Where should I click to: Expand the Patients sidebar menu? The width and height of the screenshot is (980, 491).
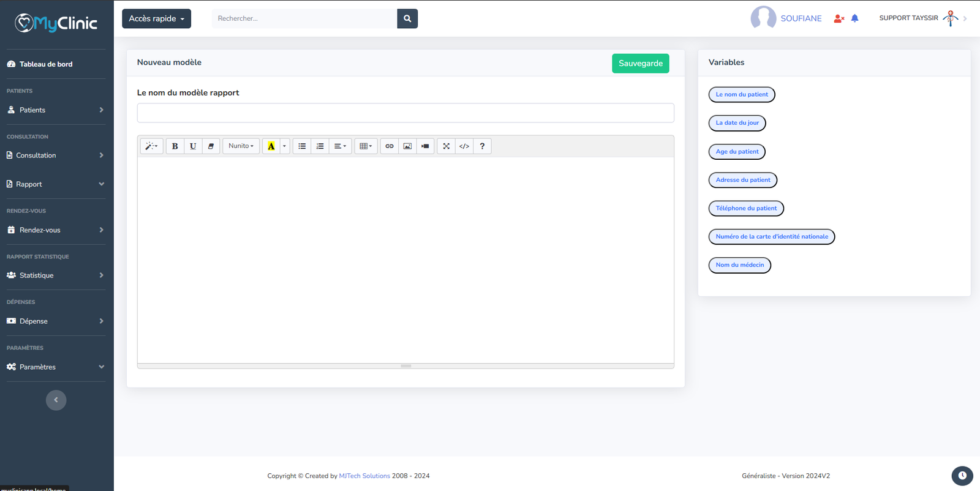55,110
